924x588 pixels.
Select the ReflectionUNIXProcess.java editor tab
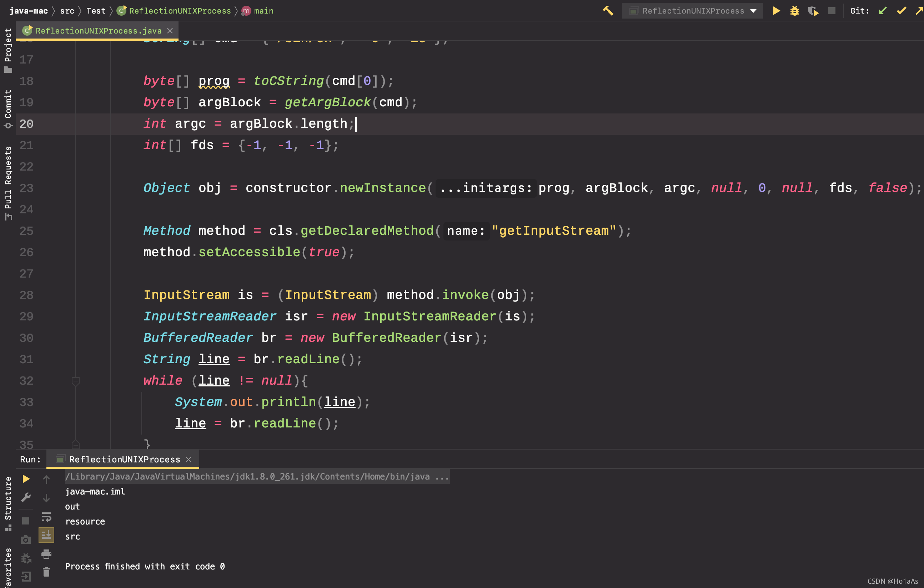98,31
